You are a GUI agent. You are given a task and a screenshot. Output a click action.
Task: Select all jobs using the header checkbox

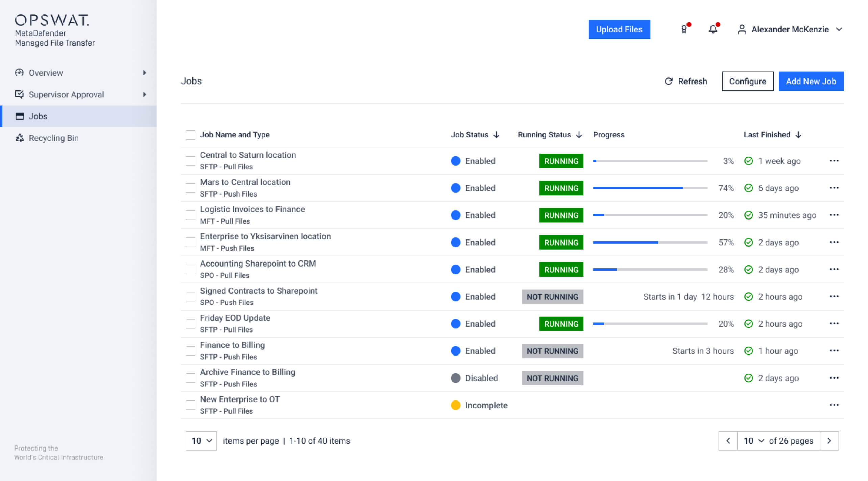(190, 135)
